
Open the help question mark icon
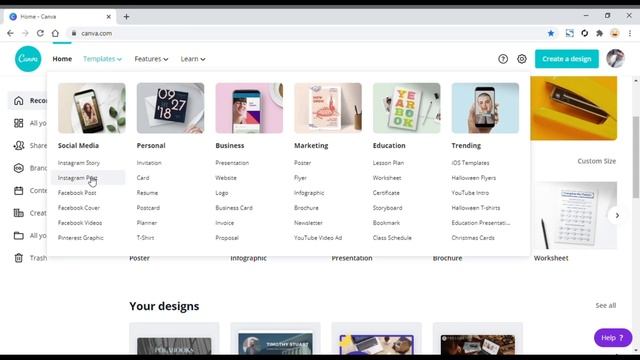[x=503, y=59]
